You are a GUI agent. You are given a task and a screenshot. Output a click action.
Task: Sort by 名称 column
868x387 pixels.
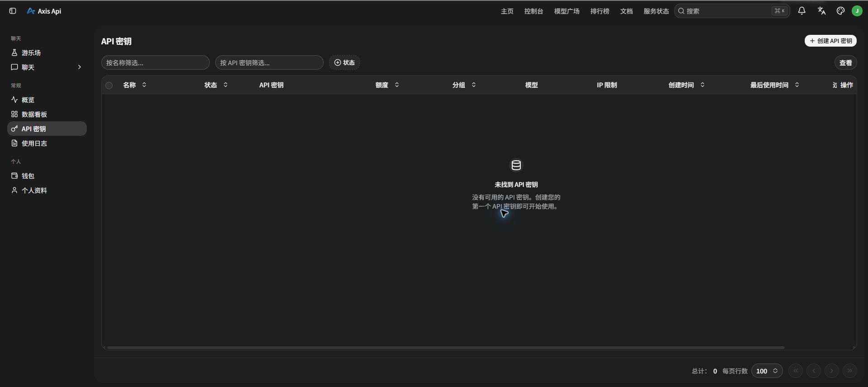pyautogui.click(x=135, y=85)
